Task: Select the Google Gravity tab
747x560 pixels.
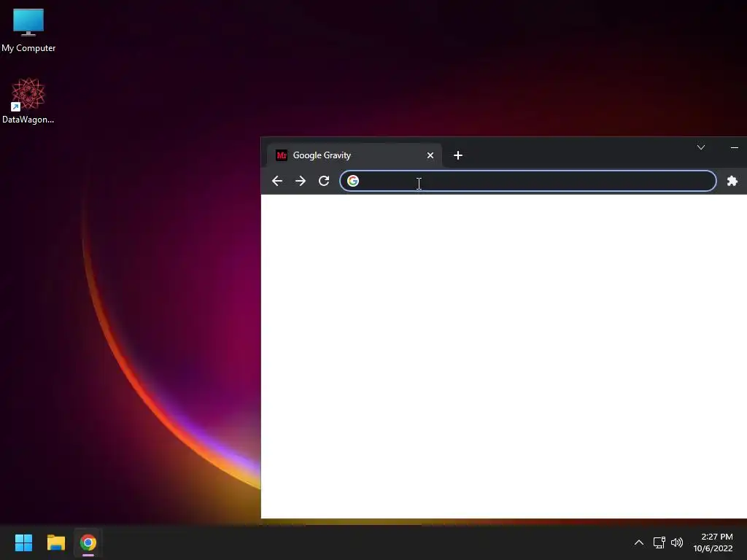Action: 354,155
